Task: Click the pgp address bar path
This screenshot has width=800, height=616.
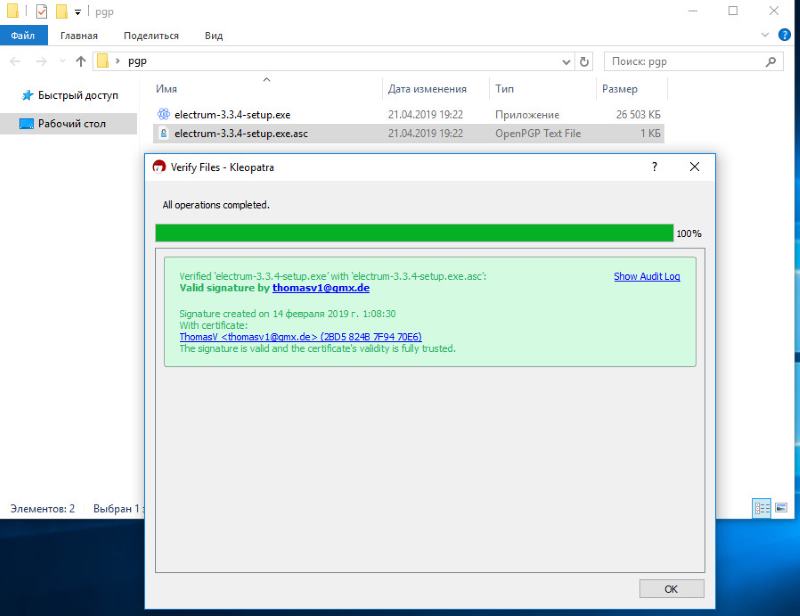Action: pyautogui.click(x=137, y=61)
